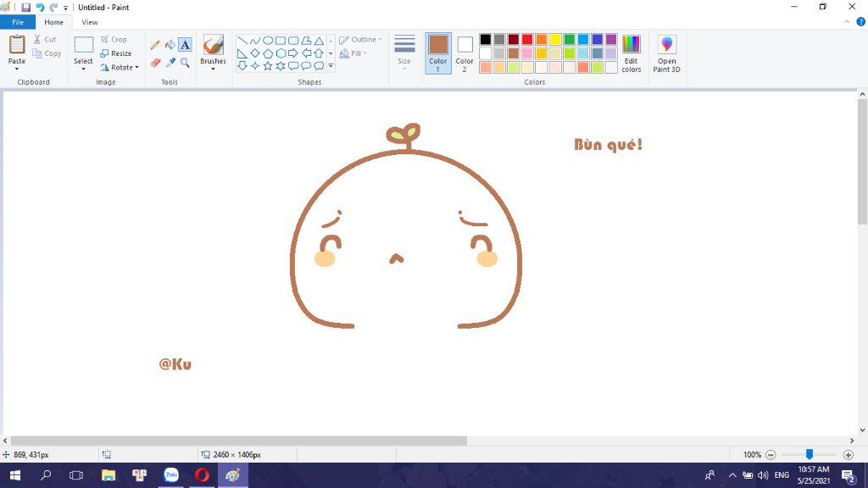Select the Line shape
The height and width of the screenshot is (488, 868).
pyautogui.click(x=242, y=41)
